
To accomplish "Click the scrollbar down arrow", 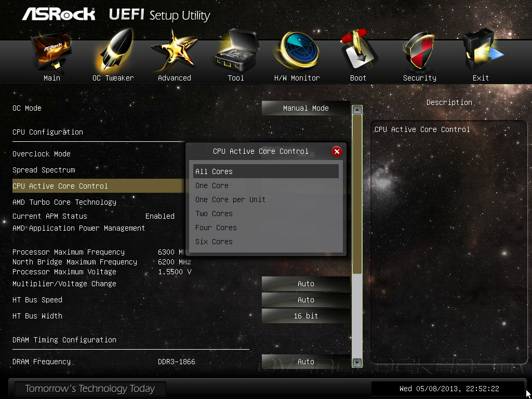I will tap(357, 362).
